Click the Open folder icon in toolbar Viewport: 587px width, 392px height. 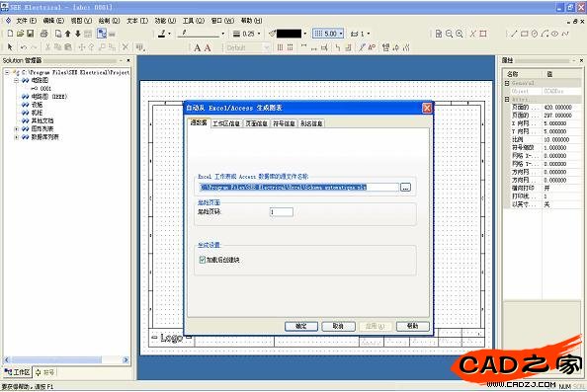(x=20, y=34)
